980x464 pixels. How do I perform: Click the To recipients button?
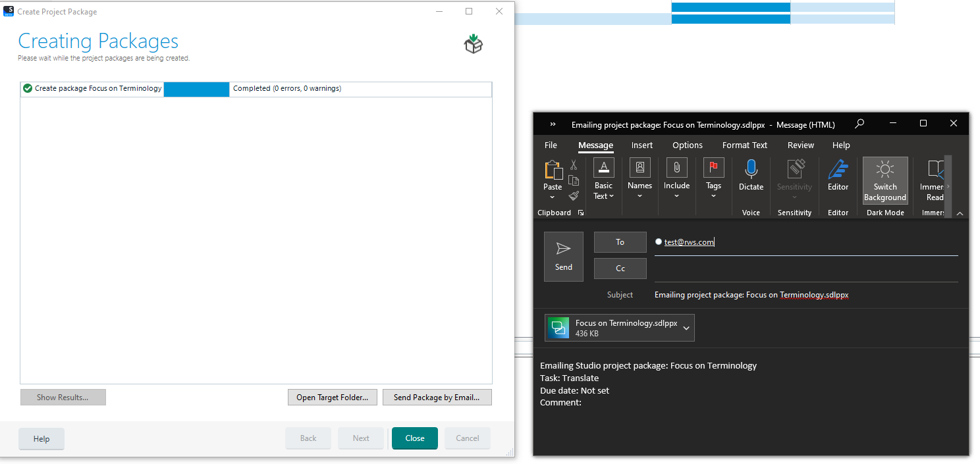(620, 242)
